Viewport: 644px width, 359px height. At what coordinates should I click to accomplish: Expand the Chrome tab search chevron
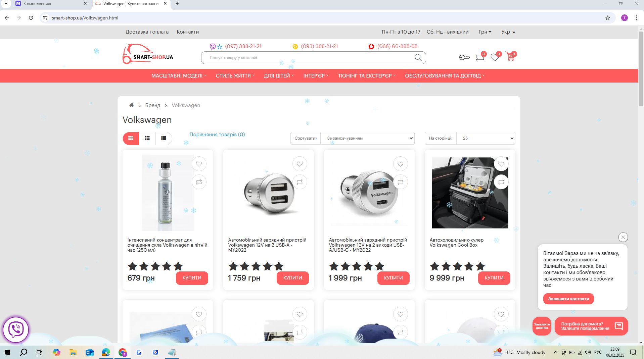pos(6,4)
